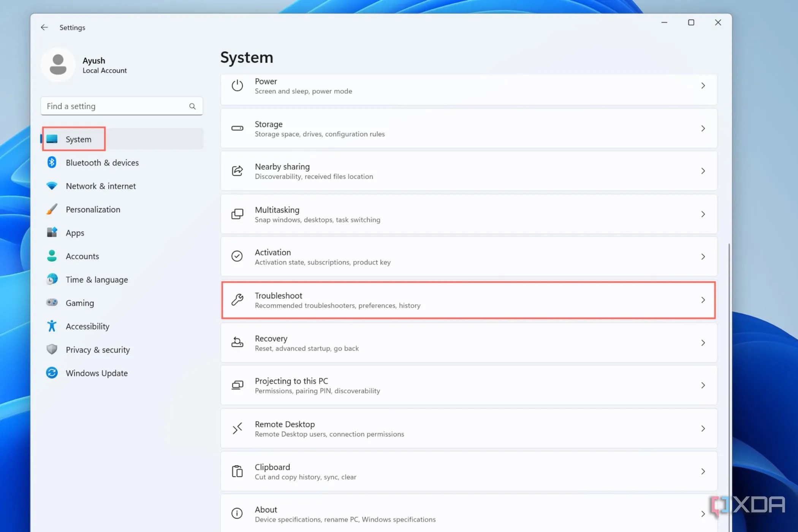Open the Troubleshoot settings entry

click(x=469, y=300)
